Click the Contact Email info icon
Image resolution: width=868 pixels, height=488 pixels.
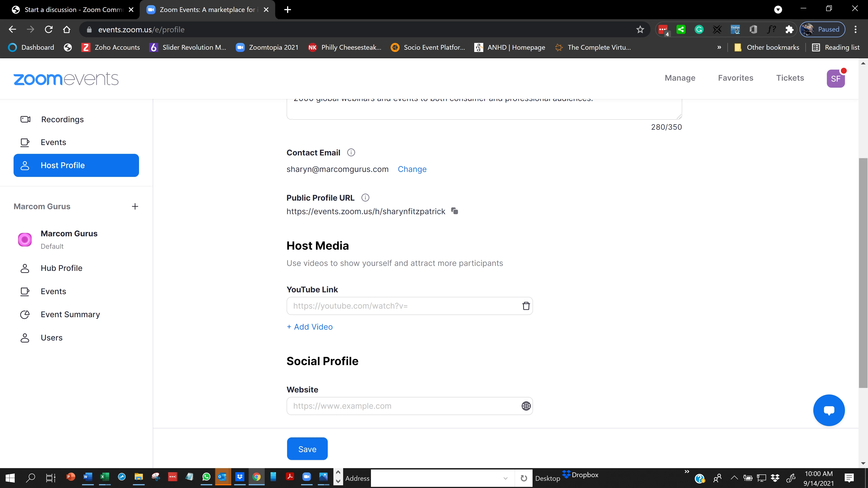(351, 152)
